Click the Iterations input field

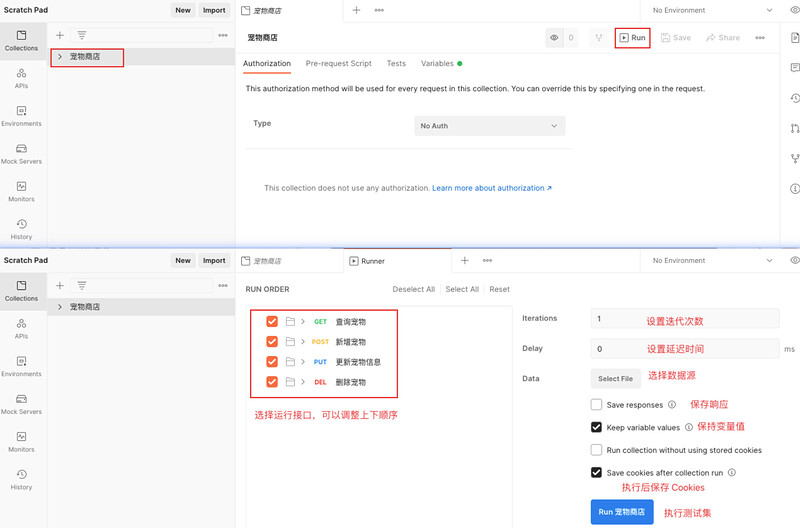click(684, 319)
